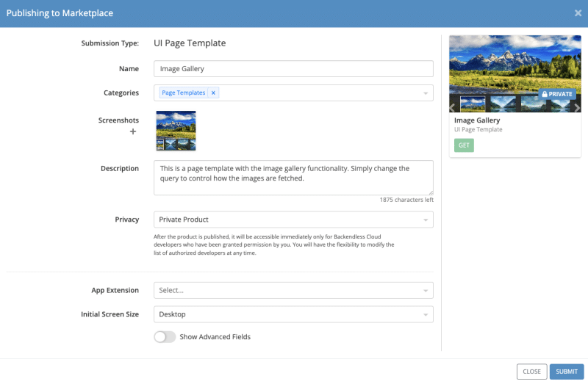
Task: Close the Publishing to Marketplace dialog
Action: [578, 12]
